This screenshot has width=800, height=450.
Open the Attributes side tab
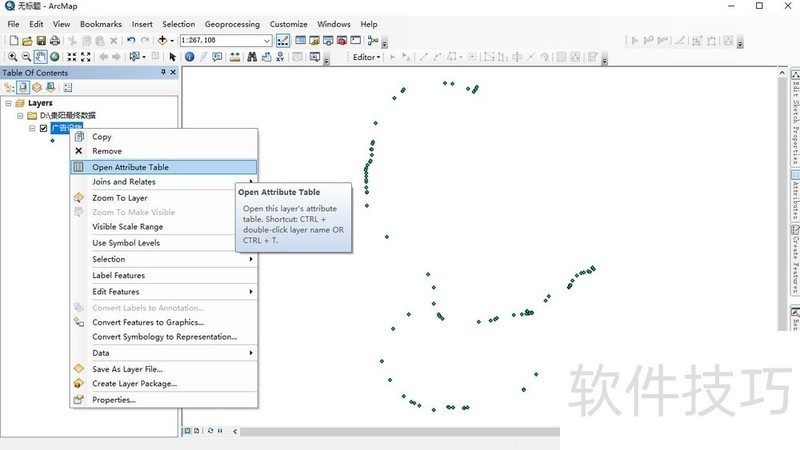pyautogui.click(x=795, y=194)
